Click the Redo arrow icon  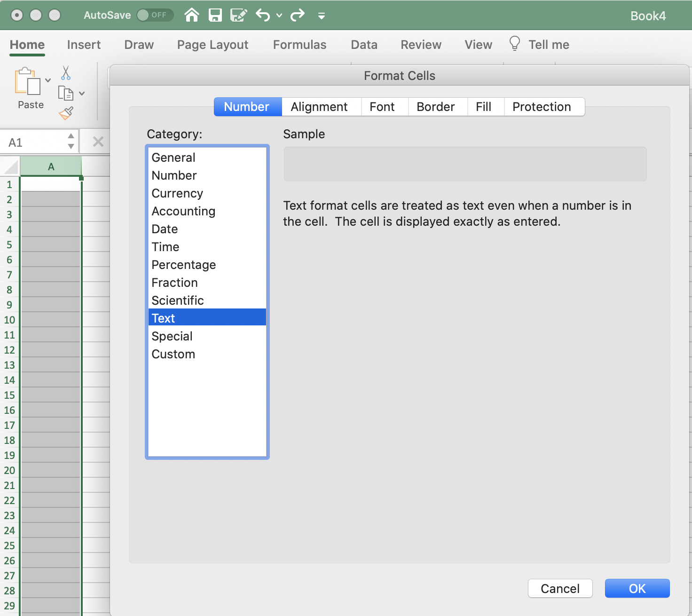coord(297,16)
